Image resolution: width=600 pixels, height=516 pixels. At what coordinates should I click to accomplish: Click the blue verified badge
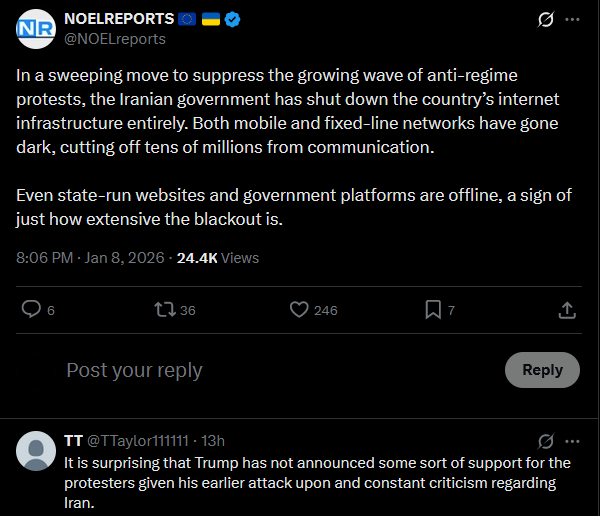(x=232, y=19)
